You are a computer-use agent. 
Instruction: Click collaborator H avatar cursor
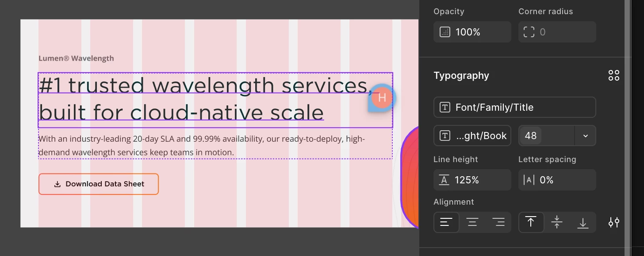[382, 98]
